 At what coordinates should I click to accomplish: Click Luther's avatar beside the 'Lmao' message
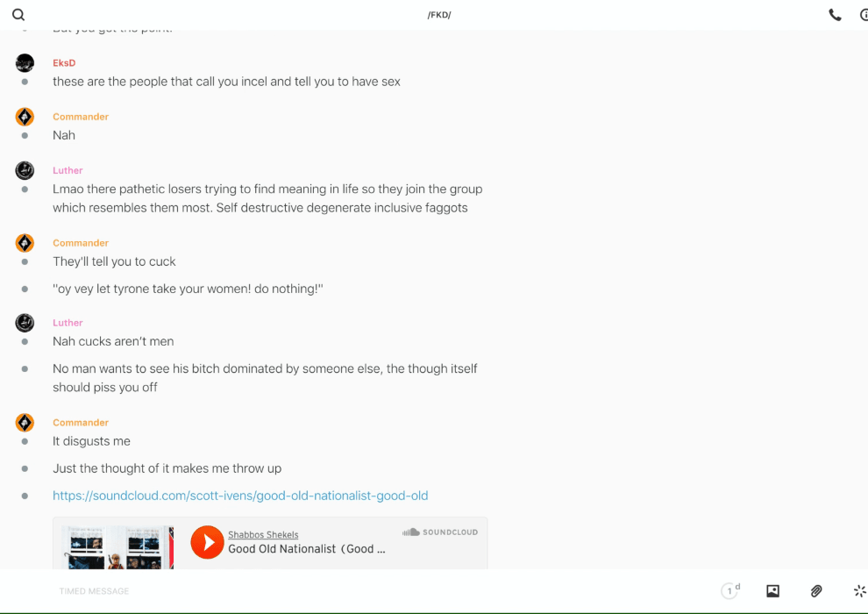coord(25,170)
